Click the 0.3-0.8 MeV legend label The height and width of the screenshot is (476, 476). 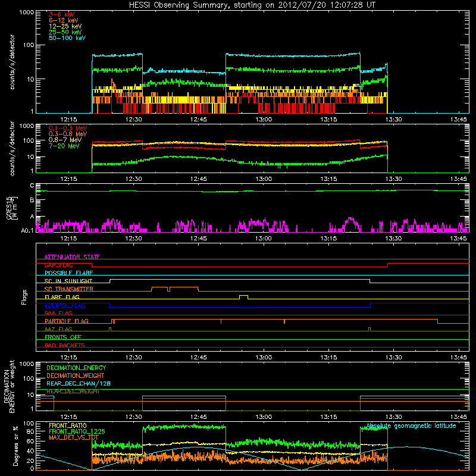pos(68,134)
